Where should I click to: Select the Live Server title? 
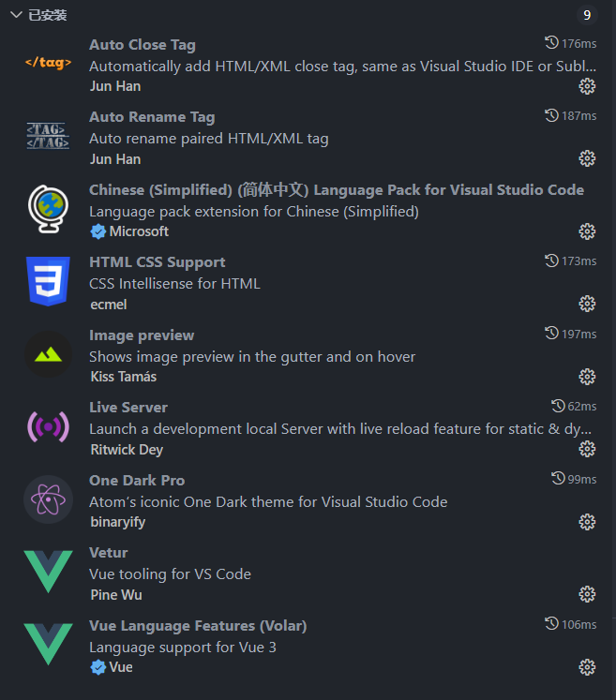128,407
